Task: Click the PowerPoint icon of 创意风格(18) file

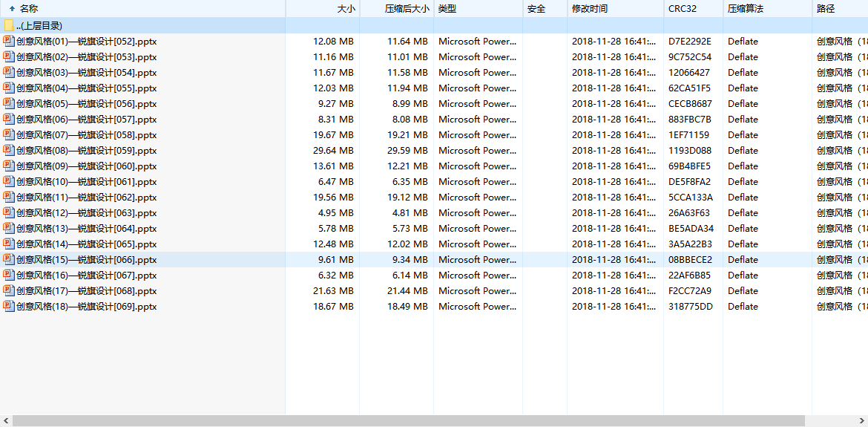Action: coord(9,306)
